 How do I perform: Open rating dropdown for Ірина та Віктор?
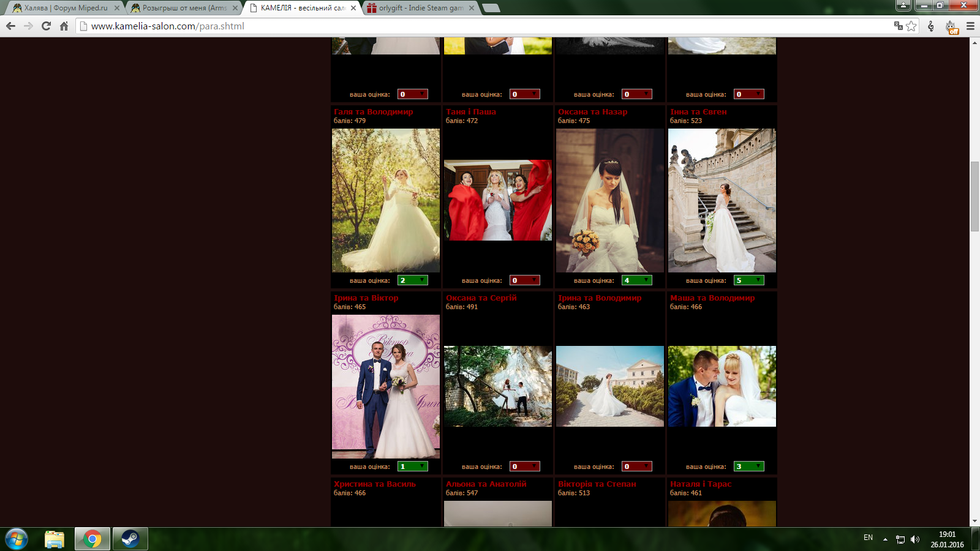click(413, 467)
